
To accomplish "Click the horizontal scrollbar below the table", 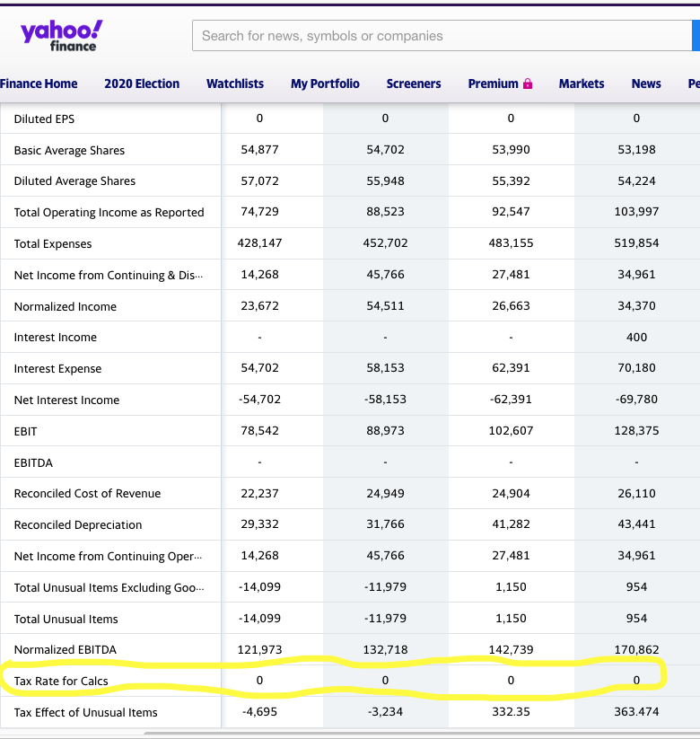I will 422,734.
